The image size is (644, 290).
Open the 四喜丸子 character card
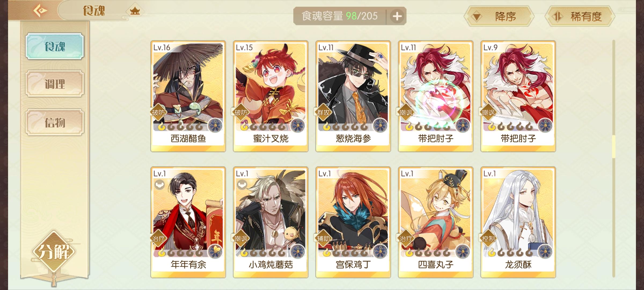pos(436,222)
